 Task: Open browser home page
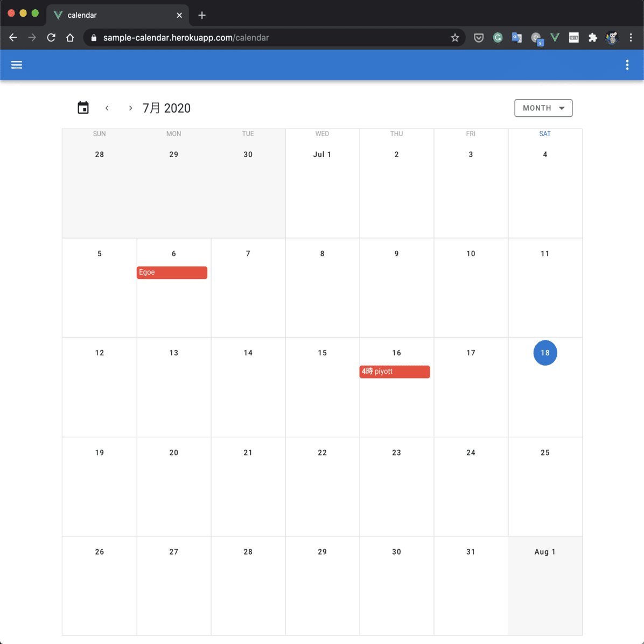coord(70,38)
